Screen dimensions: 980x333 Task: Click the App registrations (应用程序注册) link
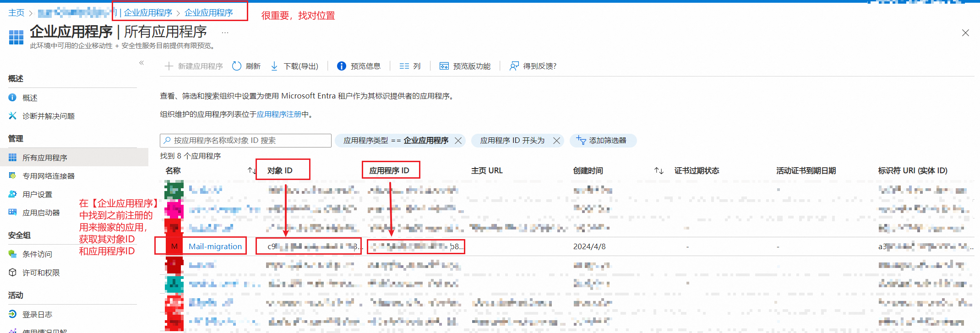click(x=283, y=115)
